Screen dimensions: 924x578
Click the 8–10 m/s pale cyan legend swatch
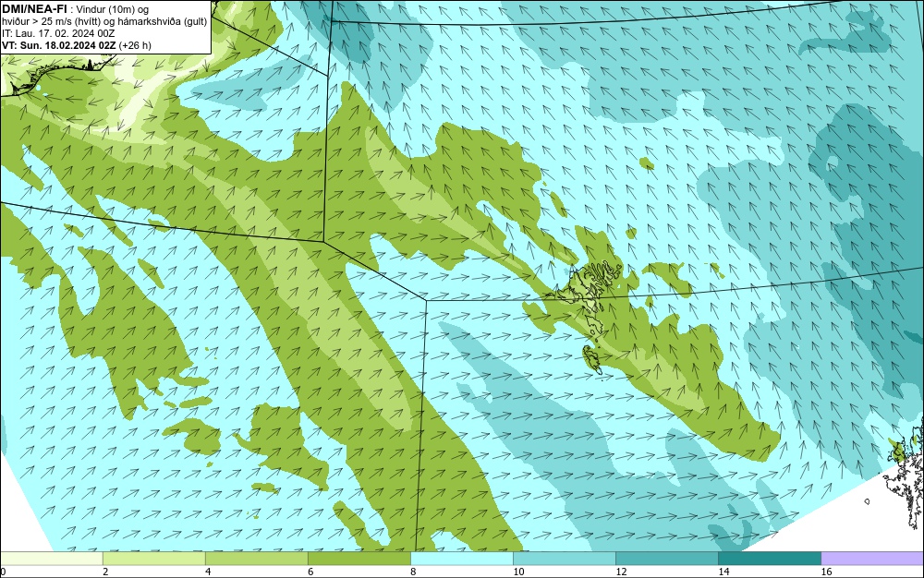pyautogui.click(x=461, y=558)
